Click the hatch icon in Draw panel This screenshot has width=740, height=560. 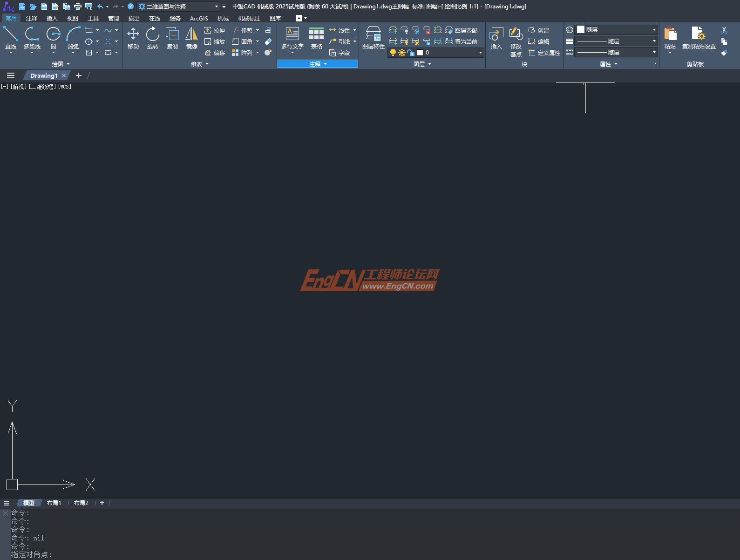click(89, 53)
